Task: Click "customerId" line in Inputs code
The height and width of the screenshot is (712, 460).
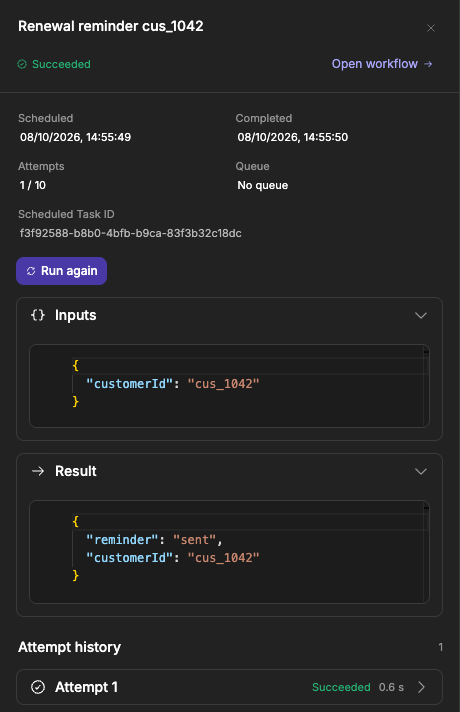Action: click(173, 384)
